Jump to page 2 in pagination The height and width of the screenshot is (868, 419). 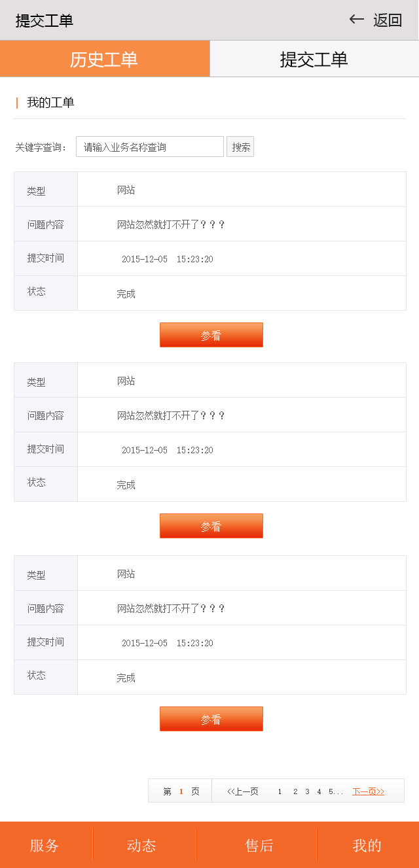(x=295, y=791)
